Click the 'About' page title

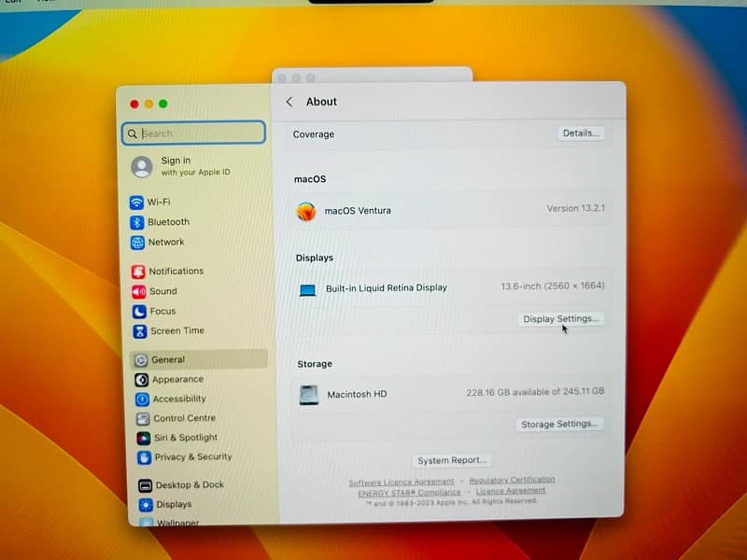321,102
